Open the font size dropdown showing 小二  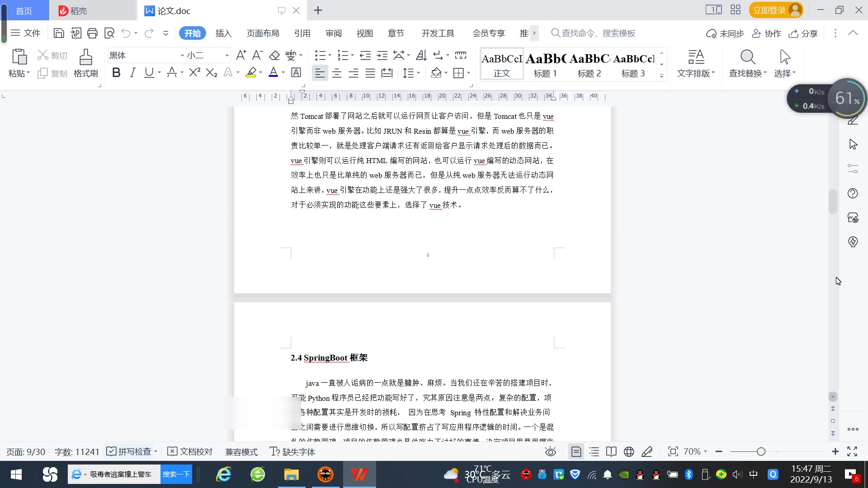[227, 56]
